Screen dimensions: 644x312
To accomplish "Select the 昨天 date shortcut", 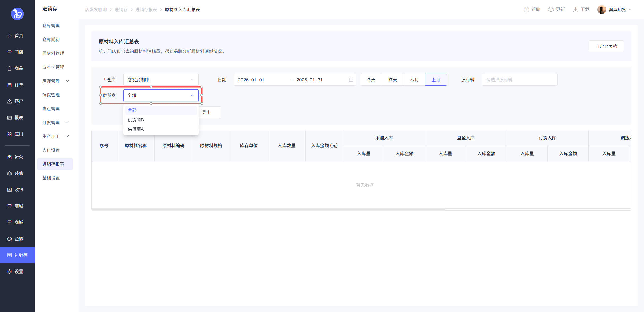I will click(x=392, y=80).
